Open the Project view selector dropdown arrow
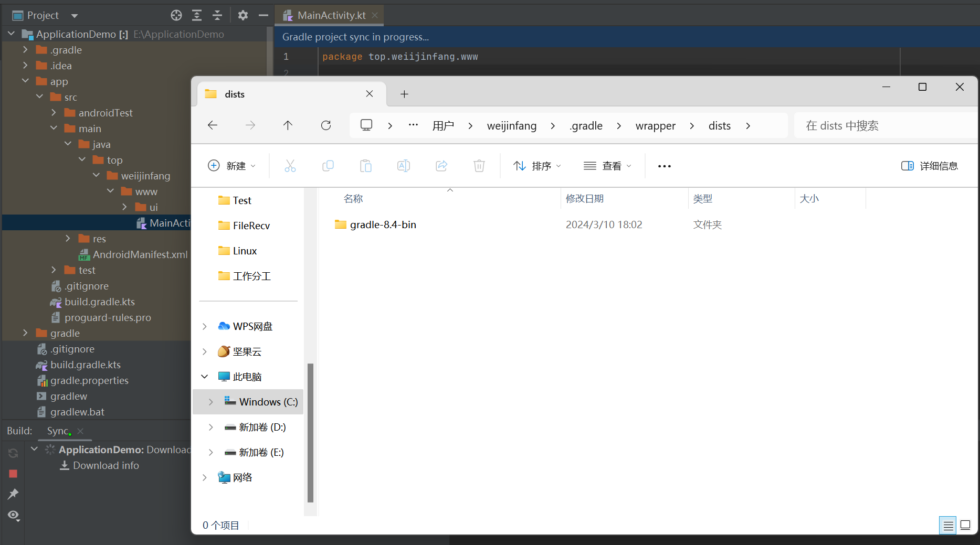 point(75,16)
